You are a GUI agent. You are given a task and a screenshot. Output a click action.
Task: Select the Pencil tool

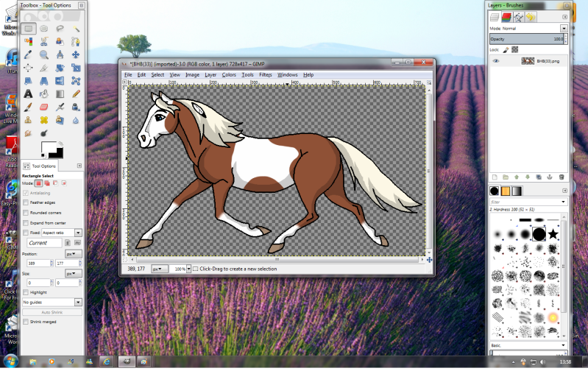coord(76,93)
